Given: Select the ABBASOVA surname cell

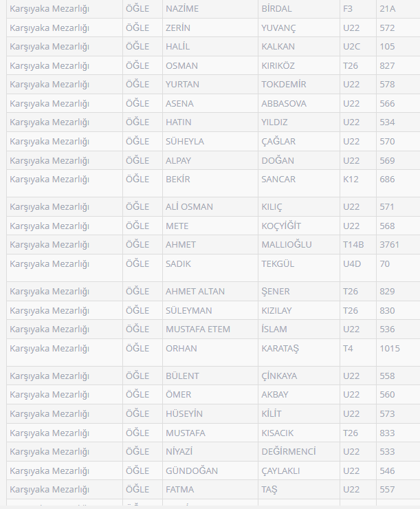Looking at the screenshot, I should click(284, 104).
